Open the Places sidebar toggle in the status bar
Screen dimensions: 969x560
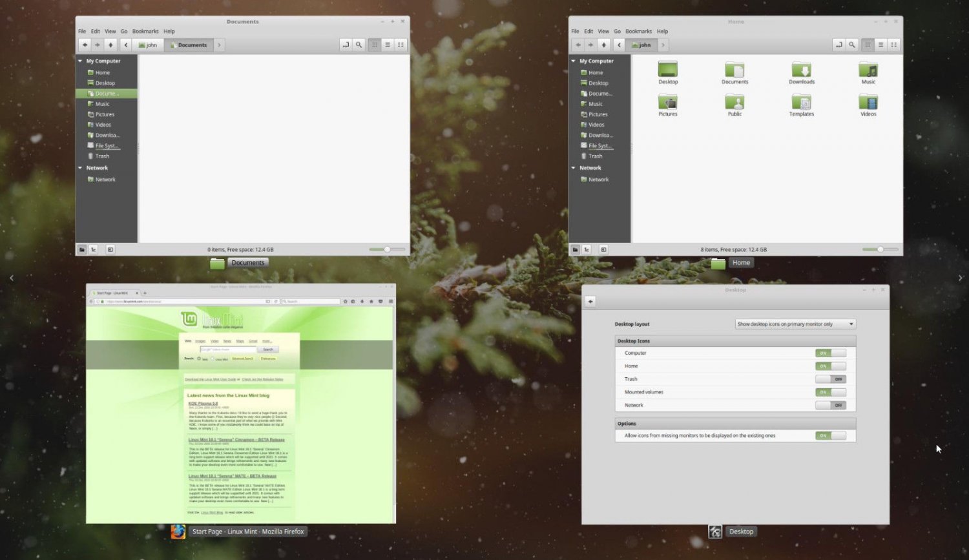[x=81, y=249]
